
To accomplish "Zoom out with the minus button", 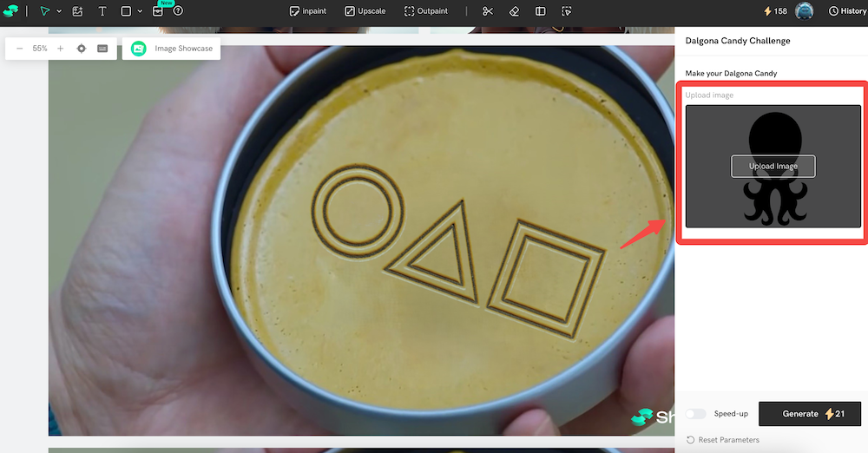I will (x=19, y=49).
